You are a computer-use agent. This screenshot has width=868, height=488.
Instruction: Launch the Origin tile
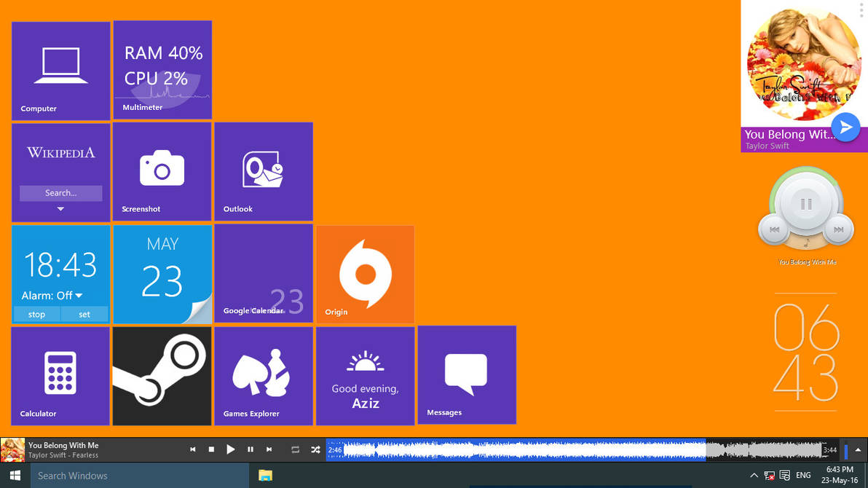click(x=366, y=274)
